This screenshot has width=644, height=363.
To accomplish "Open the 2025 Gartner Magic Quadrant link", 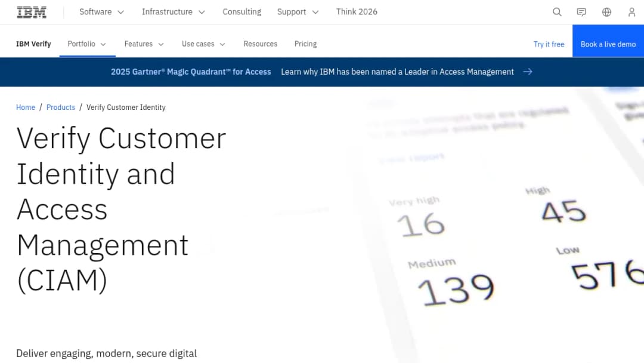I will pyautogui.click(x=191, y=72).
